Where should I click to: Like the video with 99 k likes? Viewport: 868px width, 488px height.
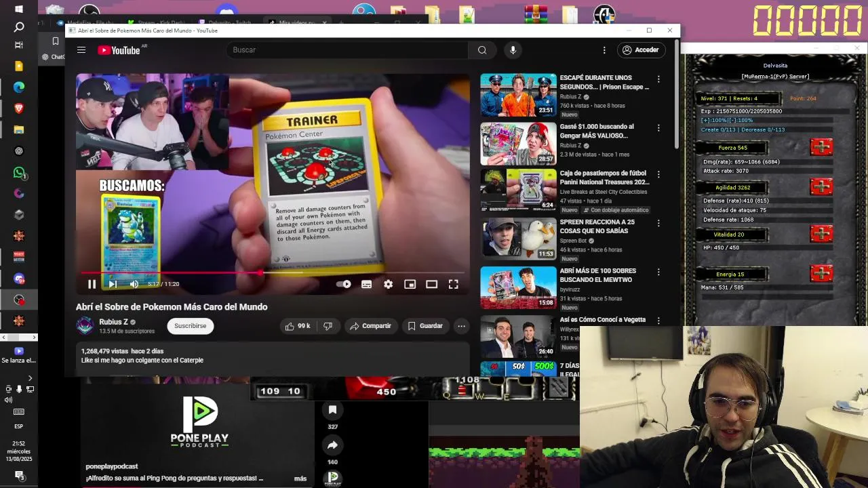click(x=298, y=326)
